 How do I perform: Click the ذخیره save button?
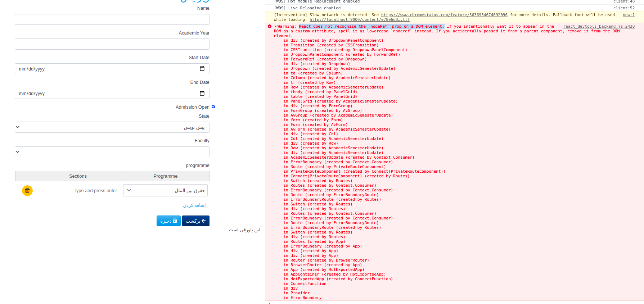(168, 221)
